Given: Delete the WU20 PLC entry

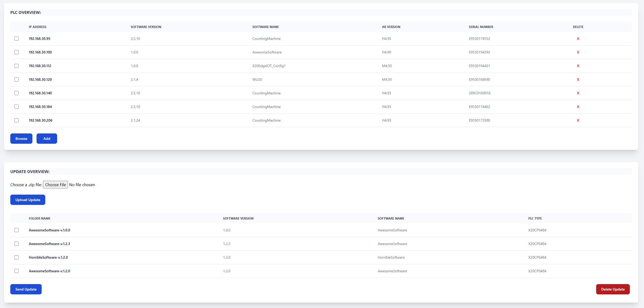Looking at the screenshot, I should pyautogui.click(x=578, y=79).
